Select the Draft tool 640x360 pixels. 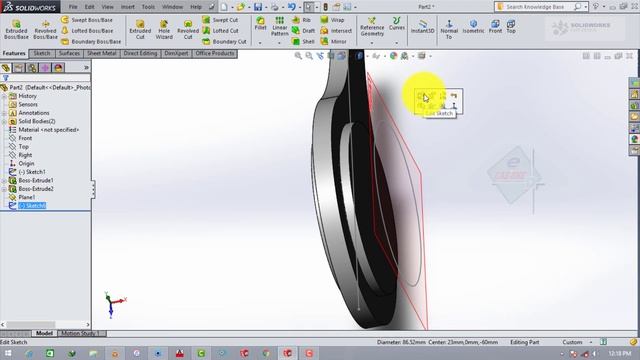(x=303, y=31)
